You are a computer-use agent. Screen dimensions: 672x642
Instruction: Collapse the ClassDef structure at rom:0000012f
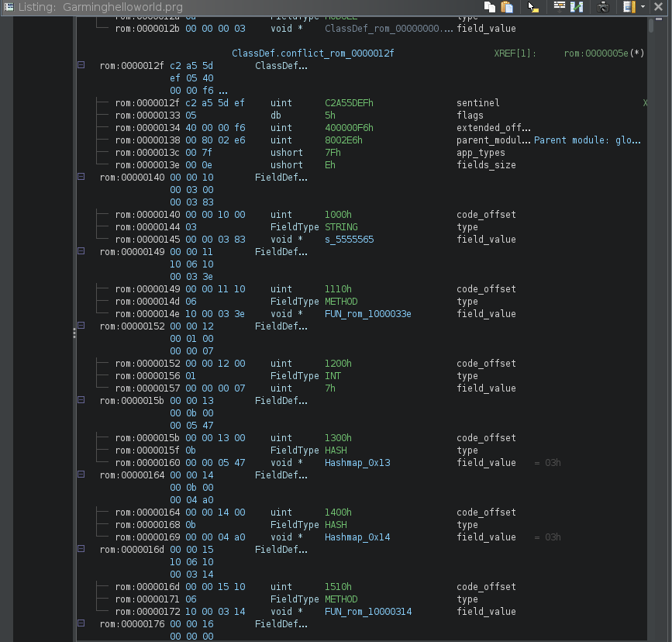point(81,66)
